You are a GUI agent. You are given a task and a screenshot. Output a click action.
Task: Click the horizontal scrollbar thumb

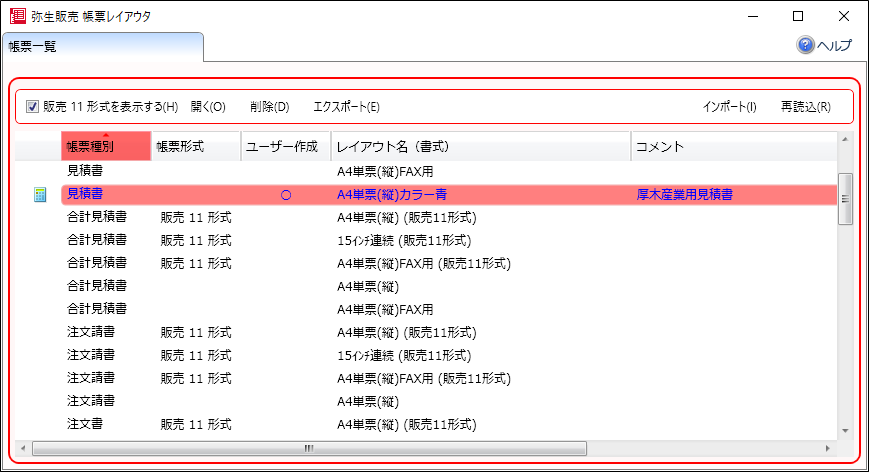coord(309,448)
